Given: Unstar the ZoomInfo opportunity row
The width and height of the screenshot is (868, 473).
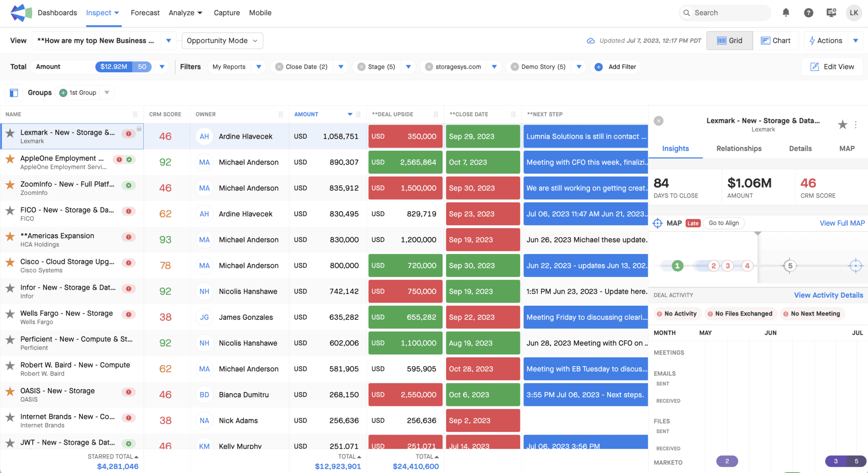Looking at the screenshot, I should point(10,185).
